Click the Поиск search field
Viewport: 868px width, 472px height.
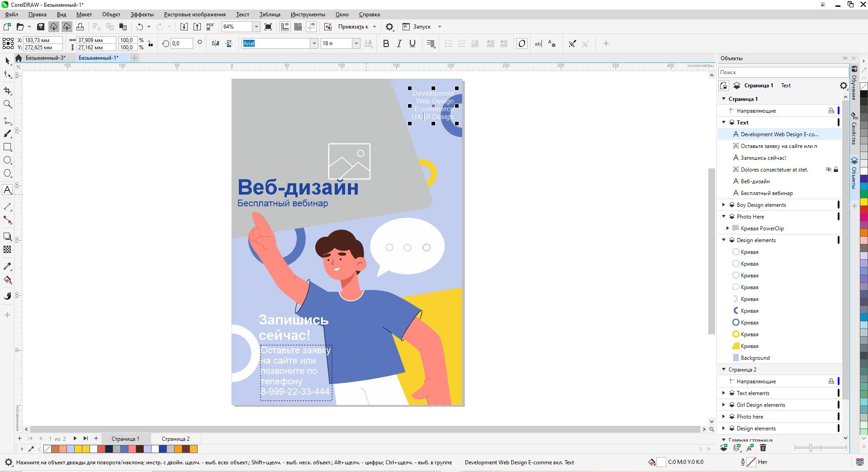[783, 72]
